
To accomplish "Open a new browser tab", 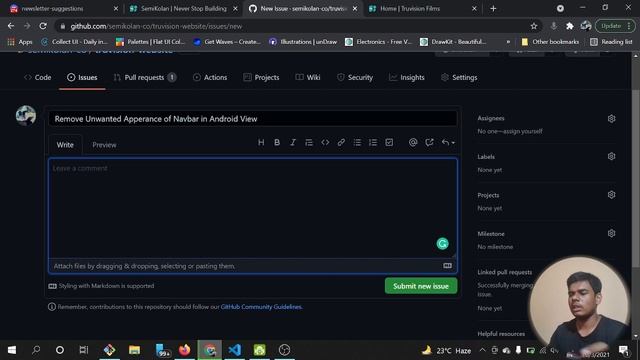I will click(x=493, y=9).
